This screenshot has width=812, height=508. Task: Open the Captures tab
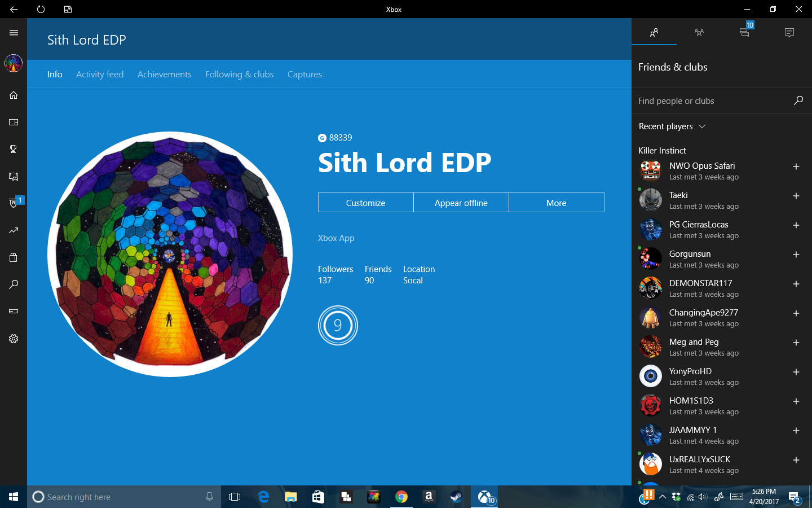tap(304, 75)
